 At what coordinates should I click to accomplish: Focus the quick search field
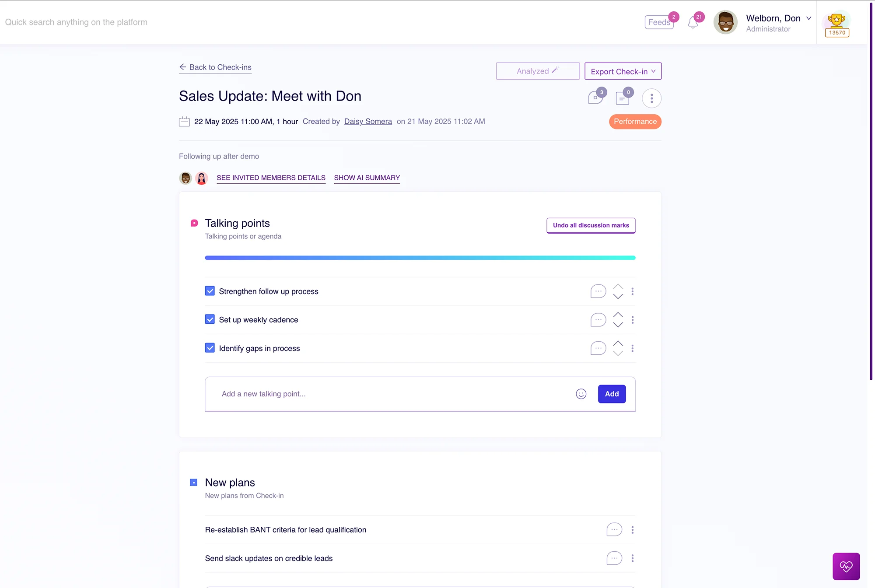coord(76,22)
